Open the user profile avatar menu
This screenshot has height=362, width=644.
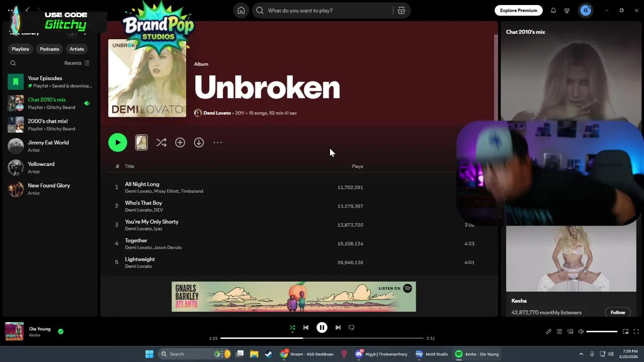[586, 11]
